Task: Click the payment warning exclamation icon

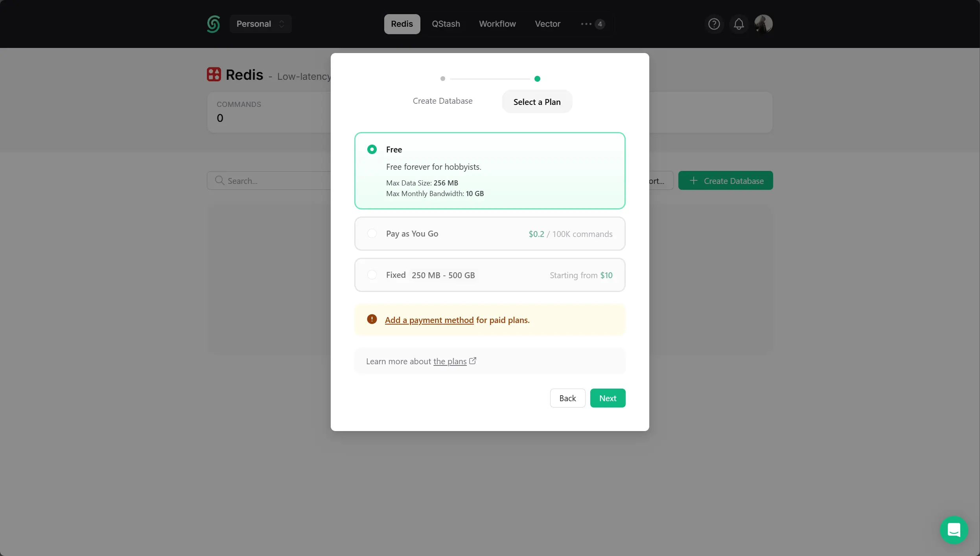Action: click(372, 319)
